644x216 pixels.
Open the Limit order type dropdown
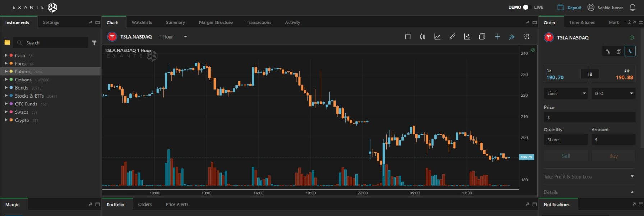coord(566,93)
